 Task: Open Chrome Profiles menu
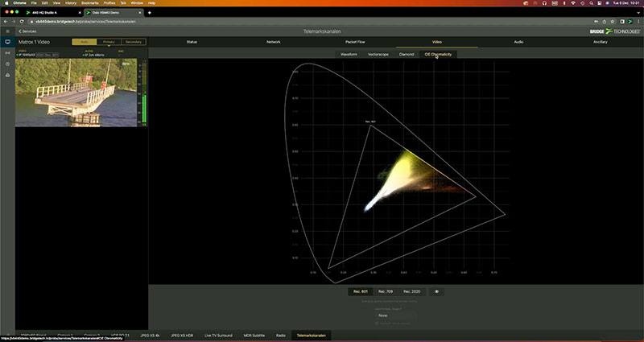click(109, 3)
